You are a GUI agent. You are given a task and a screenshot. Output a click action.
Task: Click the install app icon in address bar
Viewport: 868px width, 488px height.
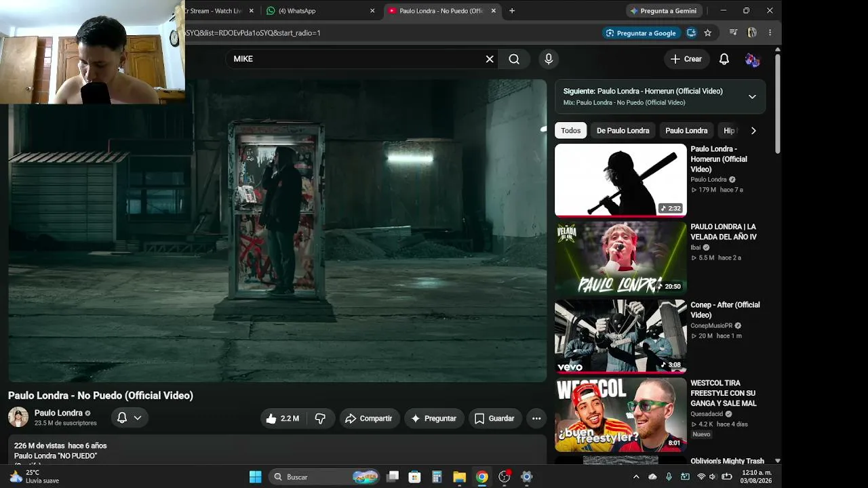[691, 33]
